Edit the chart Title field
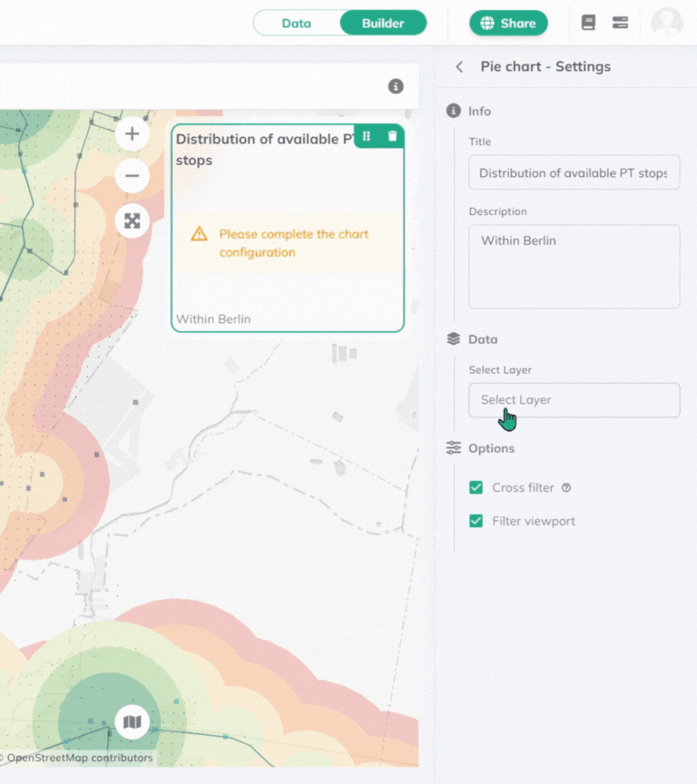The image size is (697, 784). coord(574,172)
